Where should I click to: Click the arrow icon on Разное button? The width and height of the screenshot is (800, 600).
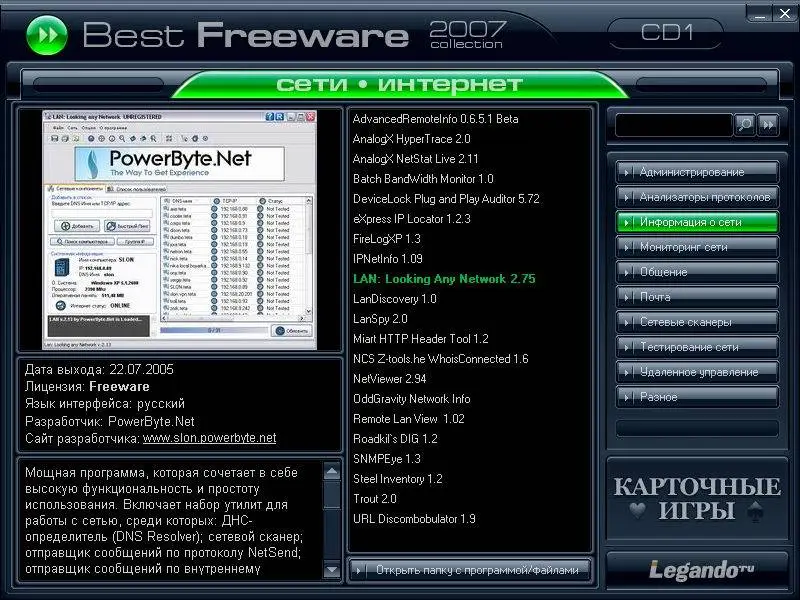click(626, 397)
